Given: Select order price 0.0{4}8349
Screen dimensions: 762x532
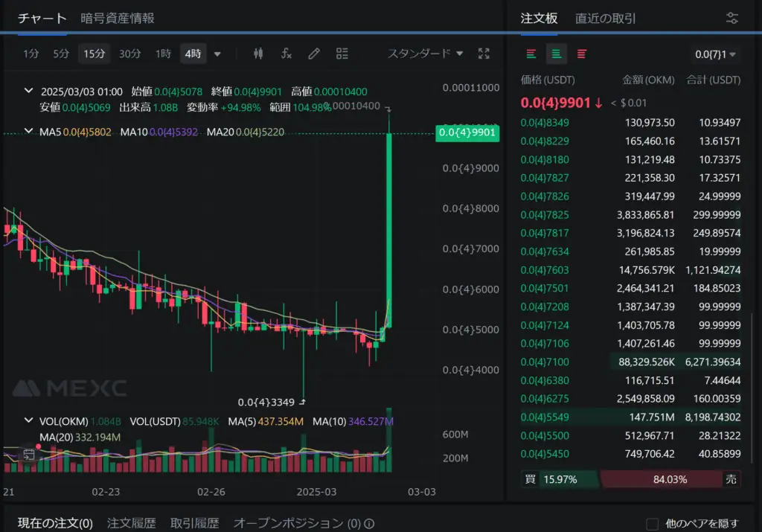Looking at the screenshot, I should [x=544, y=123].
